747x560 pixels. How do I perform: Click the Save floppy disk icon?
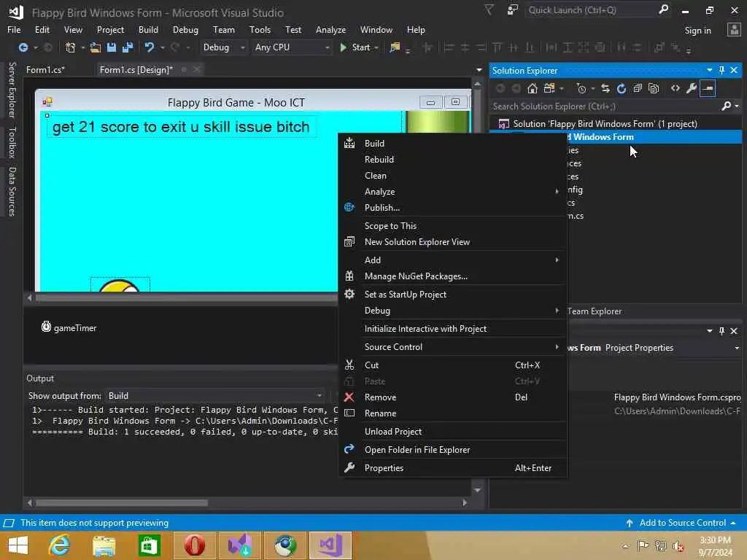pos(112,47)
